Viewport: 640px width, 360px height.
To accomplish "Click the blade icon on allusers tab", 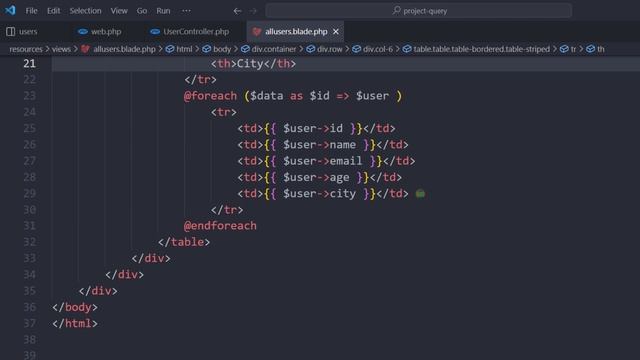I will (x=257, y=31).
